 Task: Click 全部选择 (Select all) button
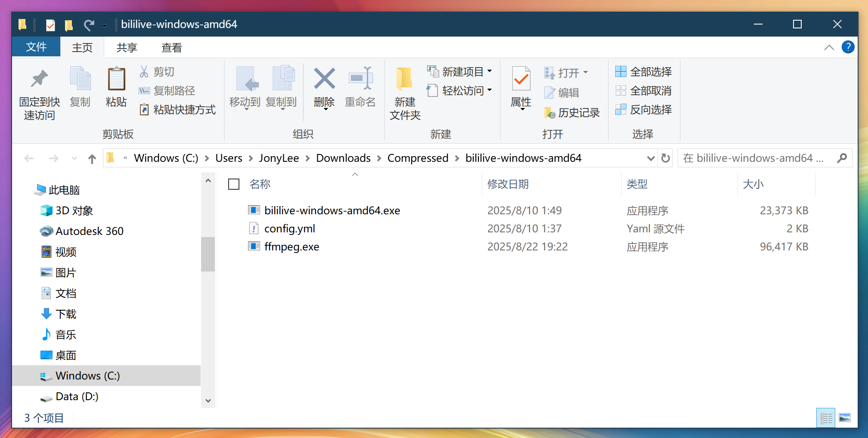(x=644, y=72)
